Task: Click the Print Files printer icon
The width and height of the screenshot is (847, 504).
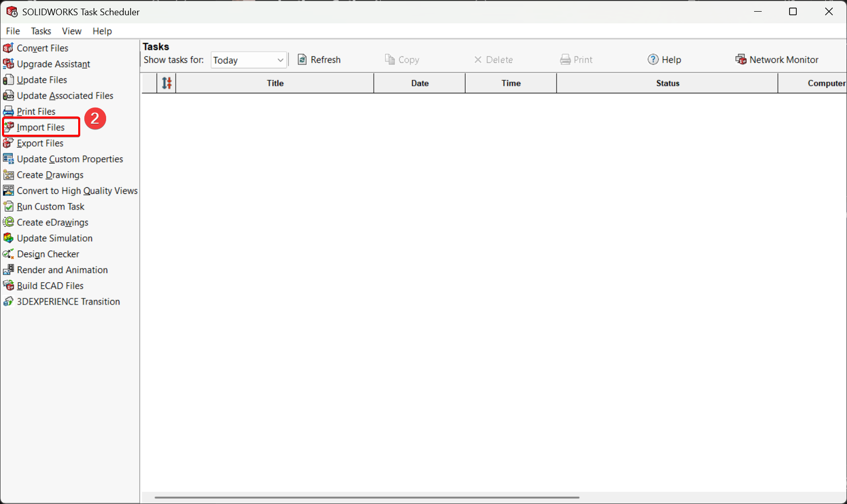Action: [8, 111]
